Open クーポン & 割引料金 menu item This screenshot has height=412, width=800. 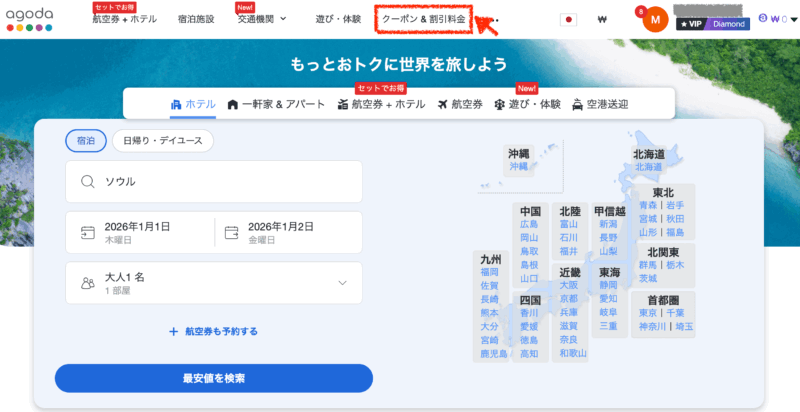click(x=423, y=19)
